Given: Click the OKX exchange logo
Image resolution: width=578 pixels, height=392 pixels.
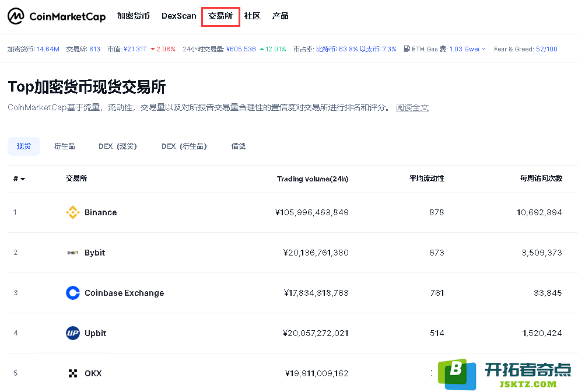Looking at the screenshot, I should [73, 373].
